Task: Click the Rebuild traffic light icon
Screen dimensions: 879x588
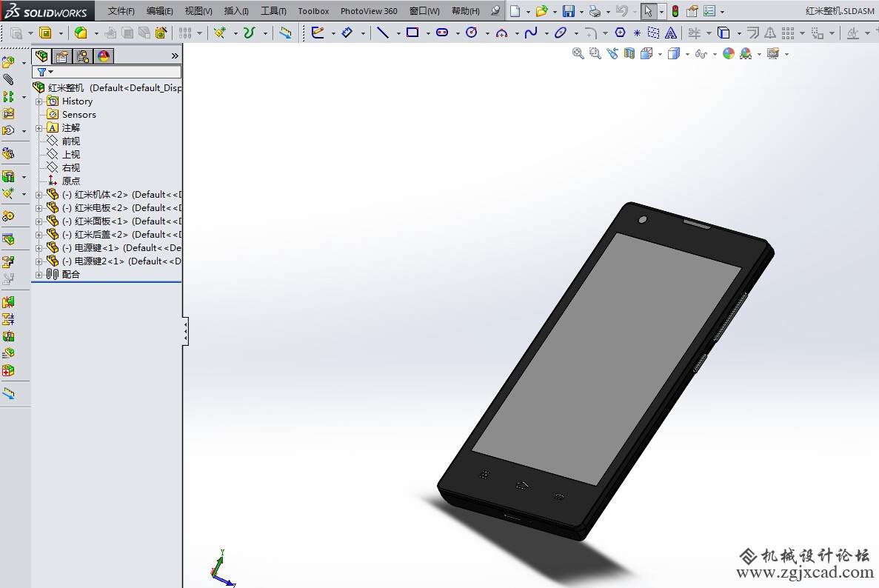Action: point(675,11)
